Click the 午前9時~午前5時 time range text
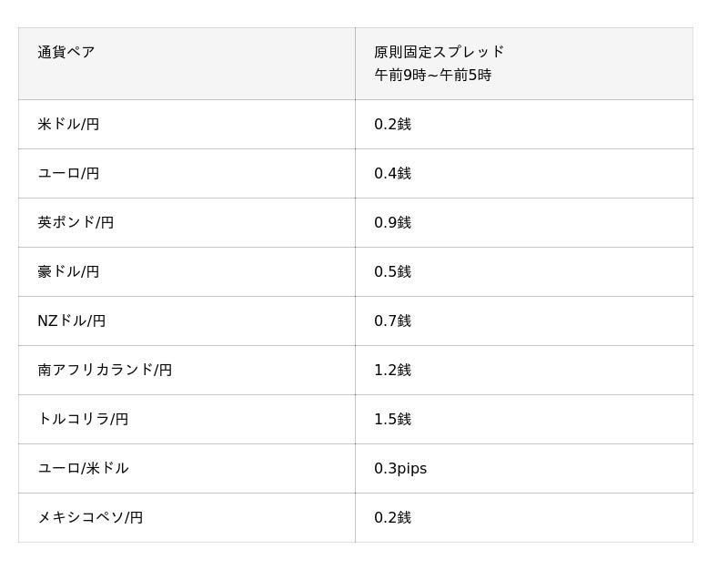 tap(432, 76)
